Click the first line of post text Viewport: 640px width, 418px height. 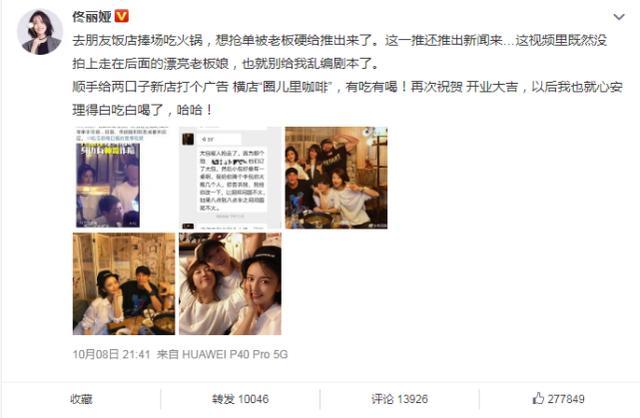click(340, 40)
